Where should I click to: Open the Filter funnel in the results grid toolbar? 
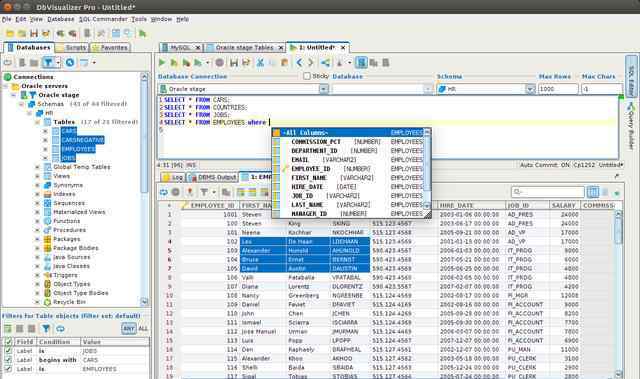[204, 192]
